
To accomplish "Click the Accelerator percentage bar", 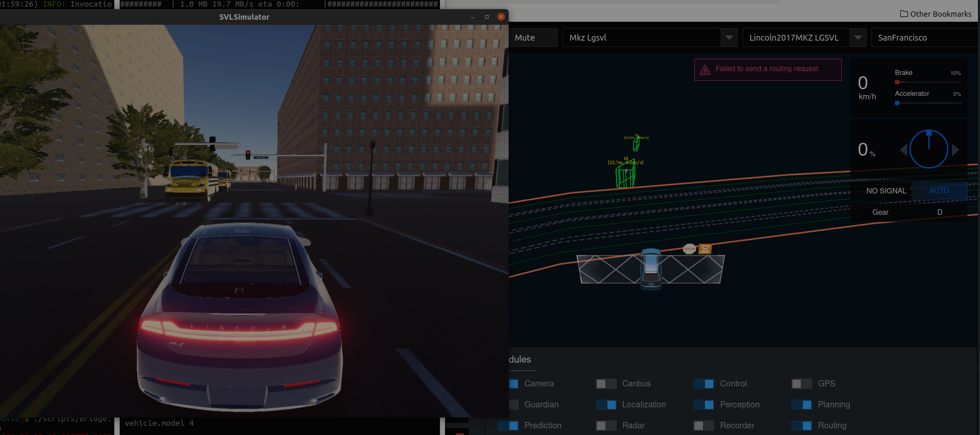I will pyautogui.click(x=928, y=103).
